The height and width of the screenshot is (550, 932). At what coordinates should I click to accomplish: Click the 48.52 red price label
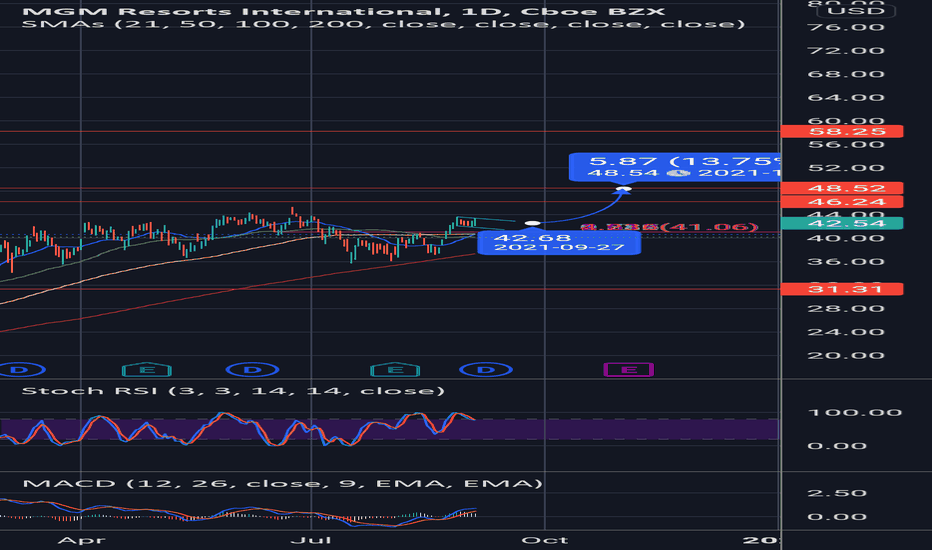[x=842, y=188]
